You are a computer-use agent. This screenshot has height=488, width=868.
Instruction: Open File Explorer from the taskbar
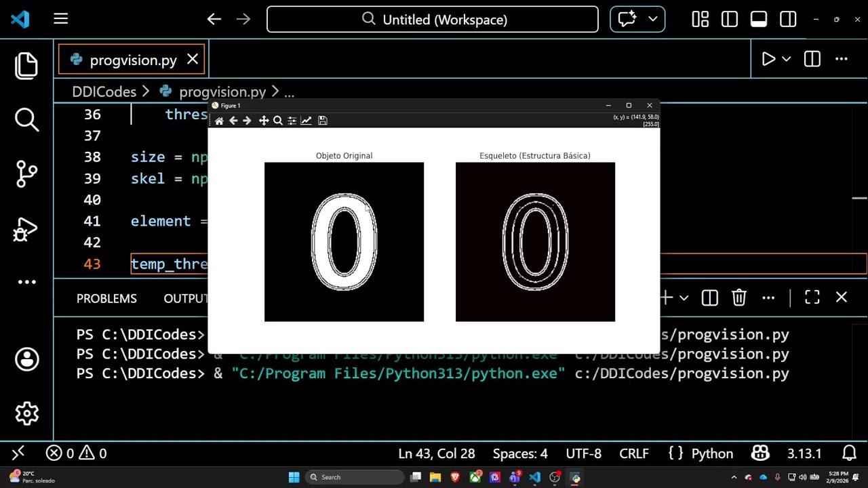point(435,477)
